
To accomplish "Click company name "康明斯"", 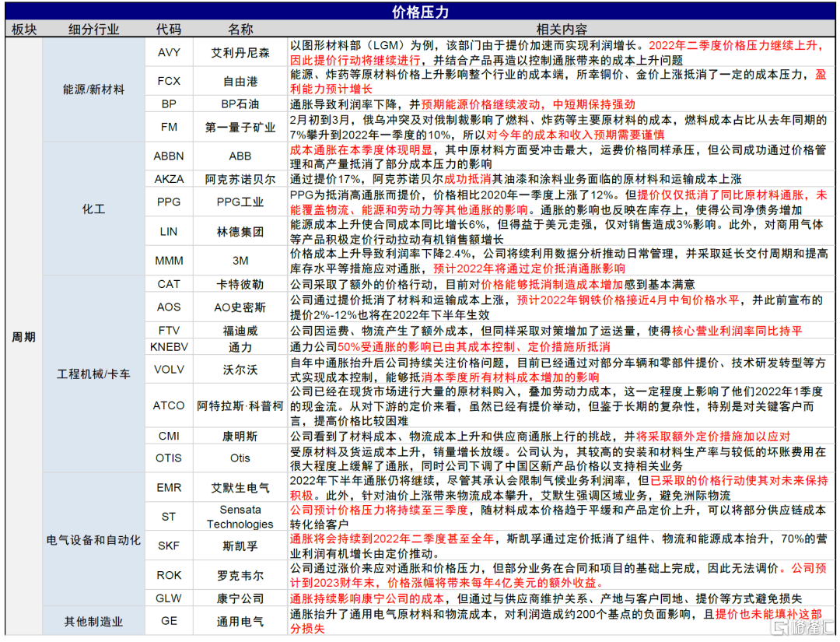I will click(240, 437).
